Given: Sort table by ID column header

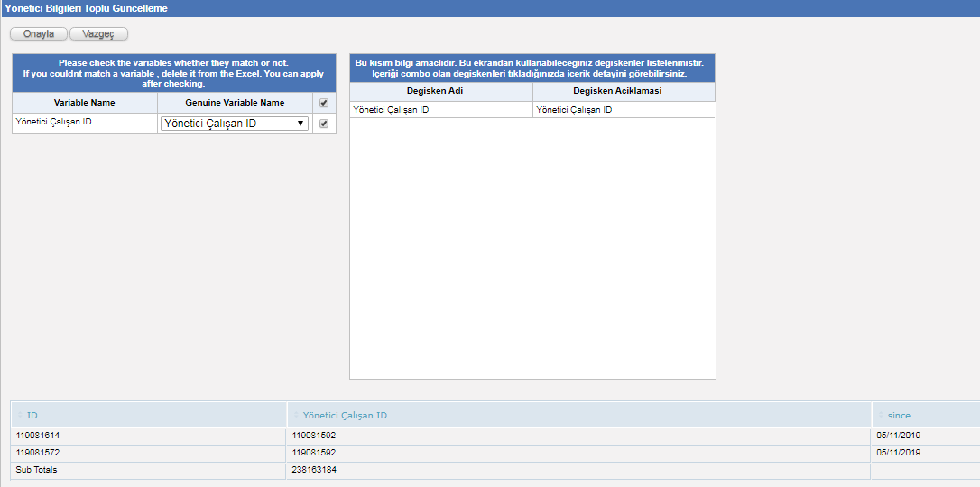Looking at the screenshot, I should 149,415.
